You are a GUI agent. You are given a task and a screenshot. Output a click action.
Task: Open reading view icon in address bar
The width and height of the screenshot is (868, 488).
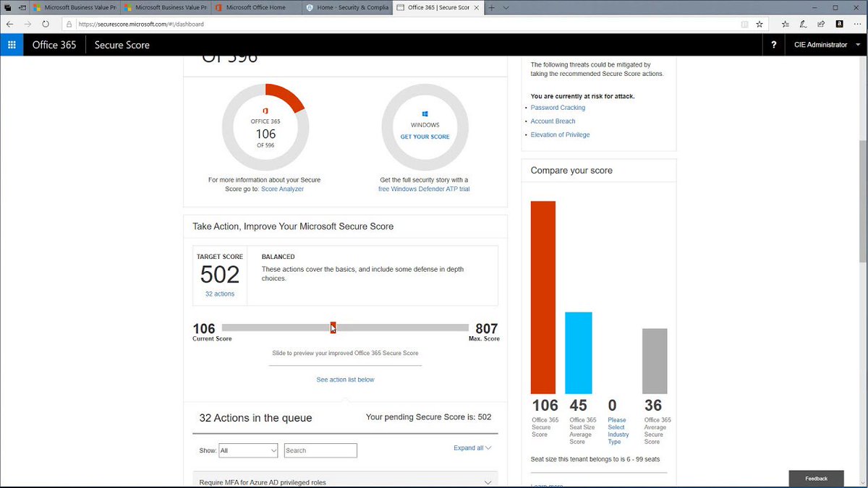click(x=744, y=24)
